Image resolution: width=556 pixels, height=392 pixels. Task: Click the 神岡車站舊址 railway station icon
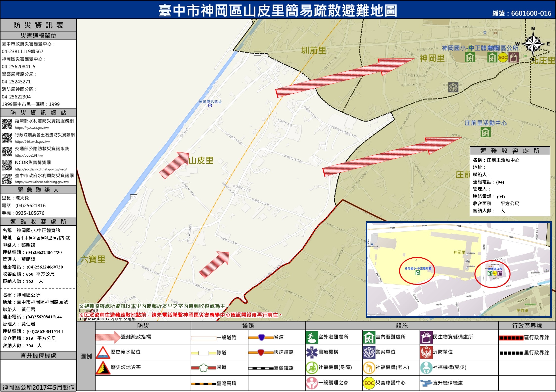point(210,105)
